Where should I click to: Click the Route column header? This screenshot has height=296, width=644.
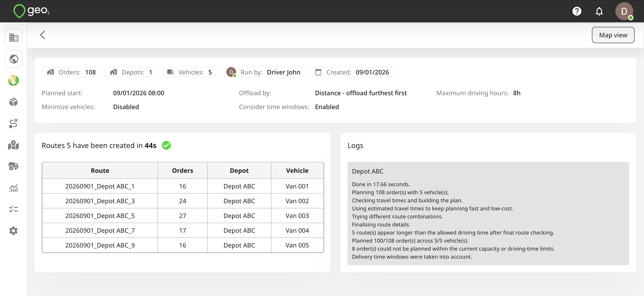click(100, 171)
